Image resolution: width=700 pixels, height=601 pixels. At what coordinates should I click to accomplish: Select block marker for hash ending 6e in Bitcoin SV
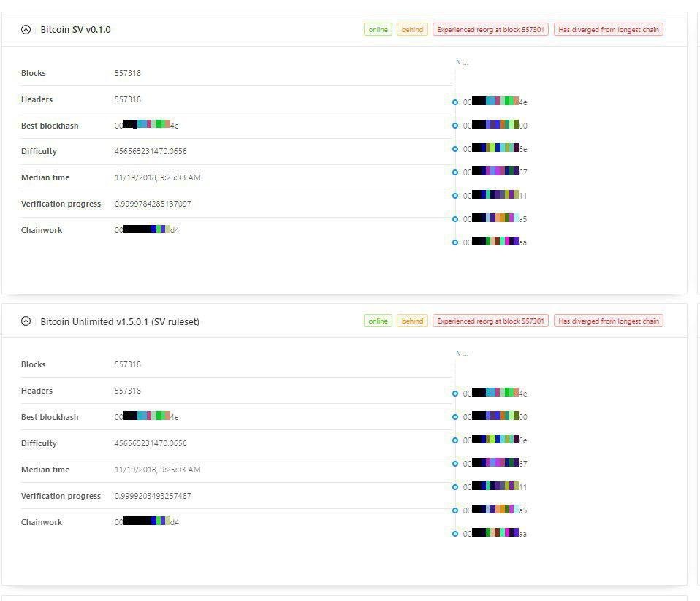[x=455, y=149]
